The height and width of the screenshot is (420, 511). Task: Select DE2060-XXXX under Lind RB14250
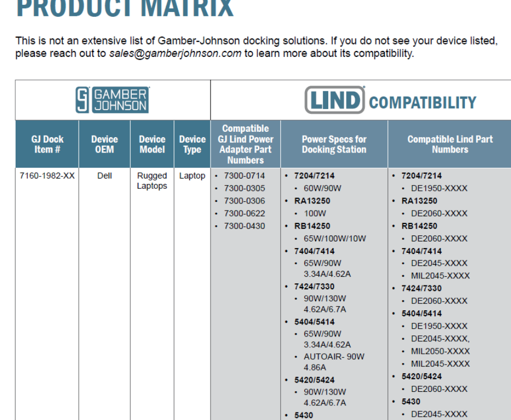point(439,239)
